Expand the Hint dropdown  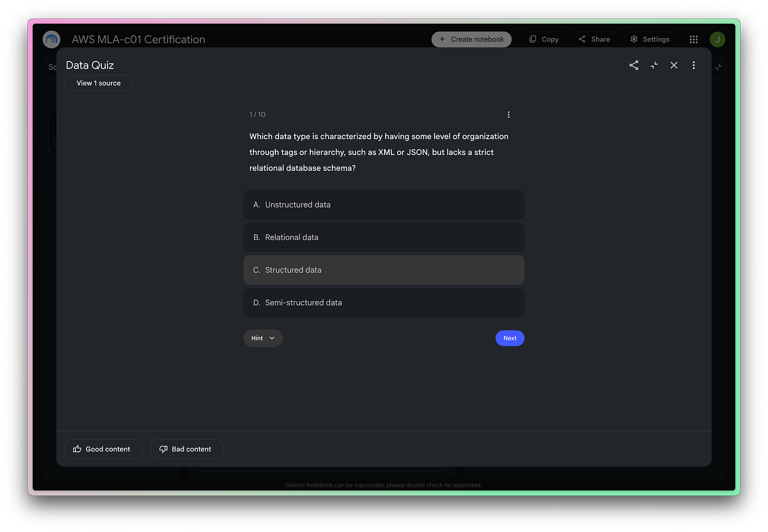pos(263,338)
